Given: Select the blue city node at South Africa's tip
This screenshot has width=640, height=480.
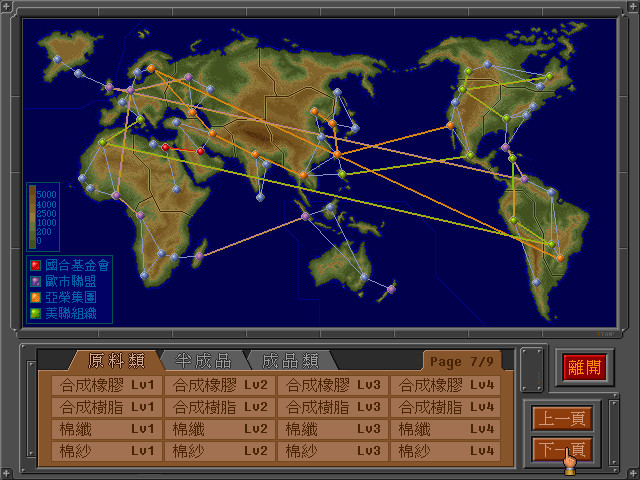Looking at the screenshot, I should click(x=144, y=276).
